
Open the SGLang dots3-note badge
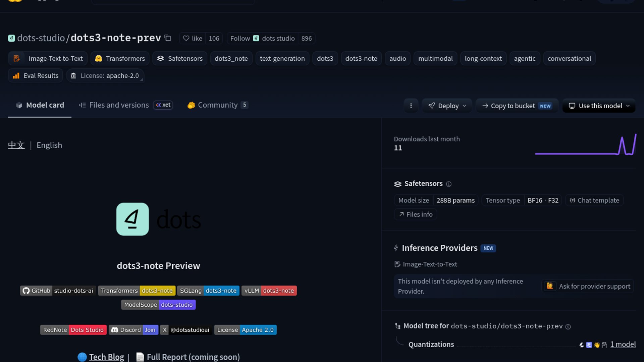pos(208,291)
